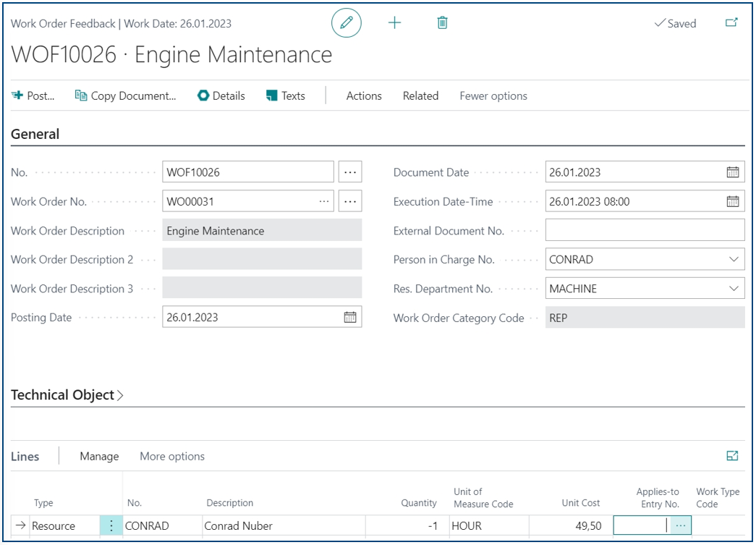This screenshot has height=545, width=756.
Task: Click the Work Order Category Code value REP
Action: tap(645, 318)
